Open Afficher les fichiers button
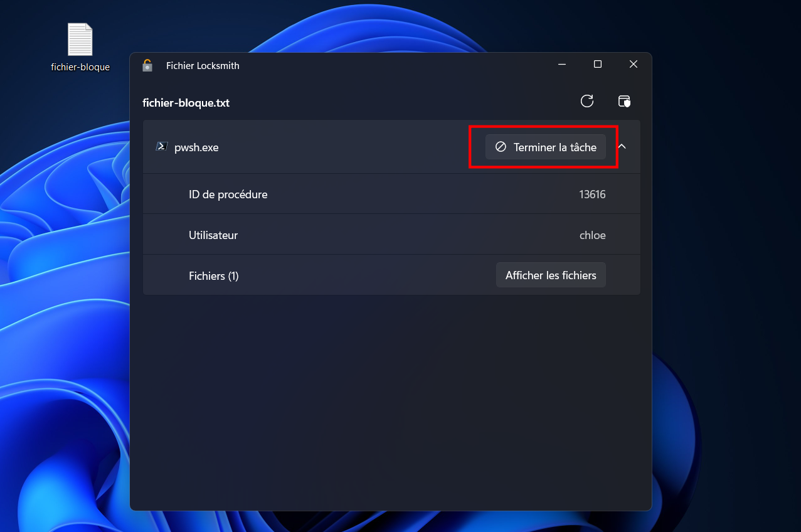 click(x=551, y=275)
